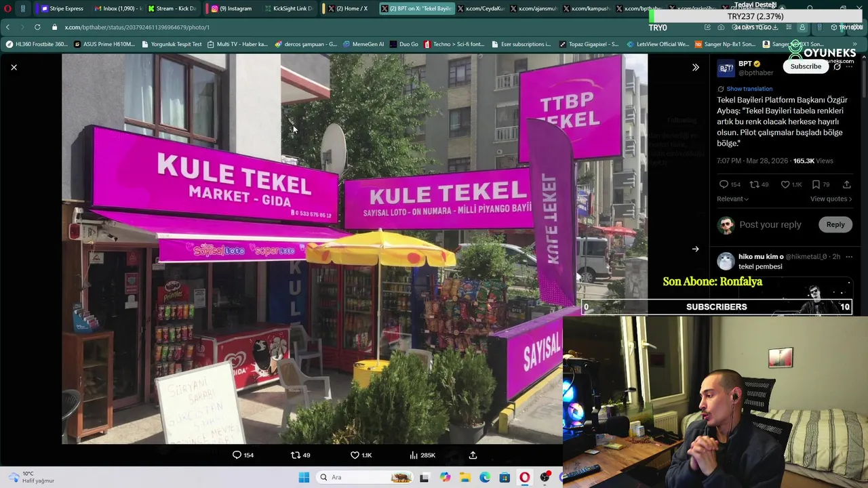Click repost icon under photo showing 49
This screenshot has width=868, height=488.
300,455
